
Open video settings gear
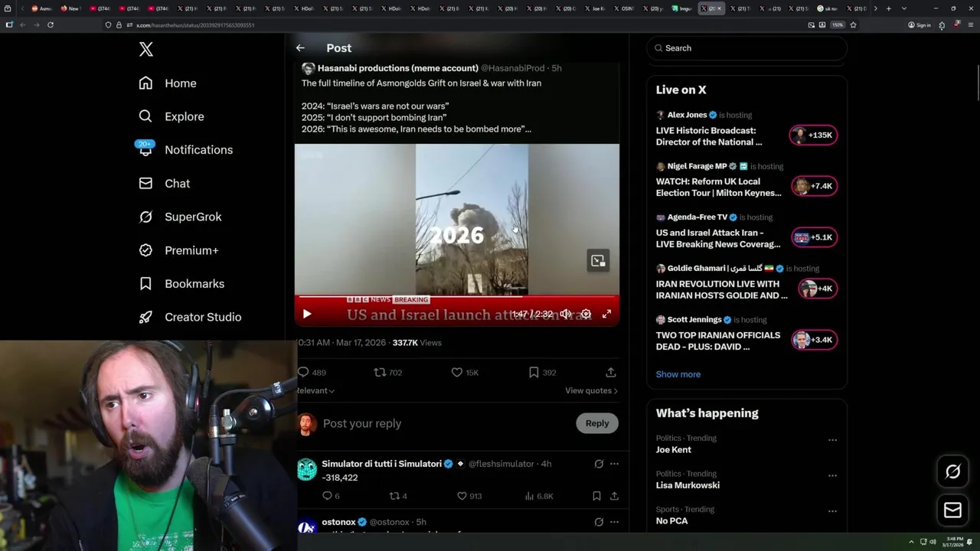pyautogui.click(x=586, y=314)
